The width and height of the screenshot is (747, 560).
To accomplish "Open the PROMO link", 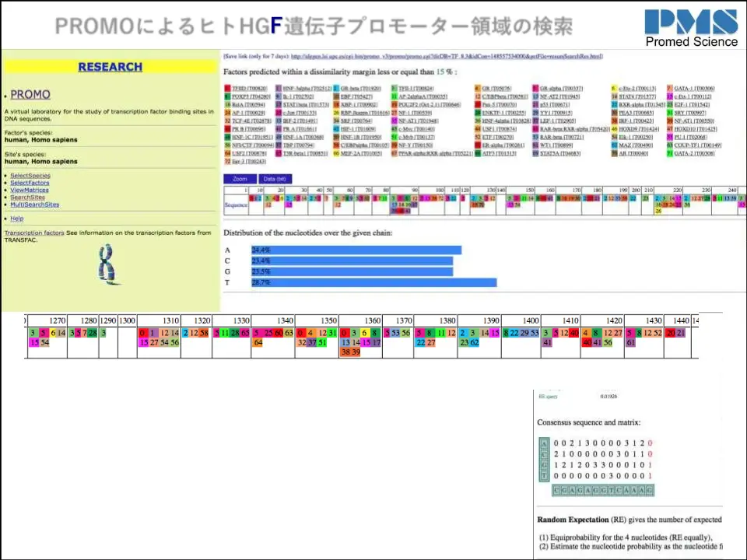I will click(x=30, y=95).
